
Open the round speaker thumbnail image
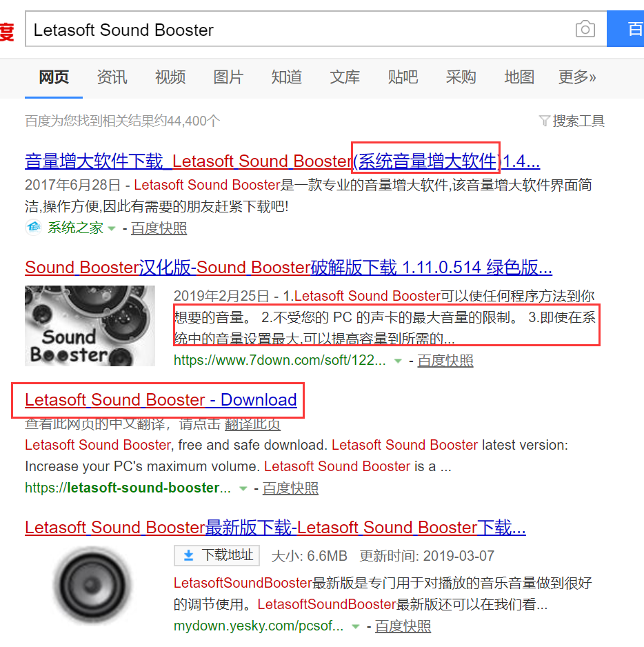pos(92,585)
